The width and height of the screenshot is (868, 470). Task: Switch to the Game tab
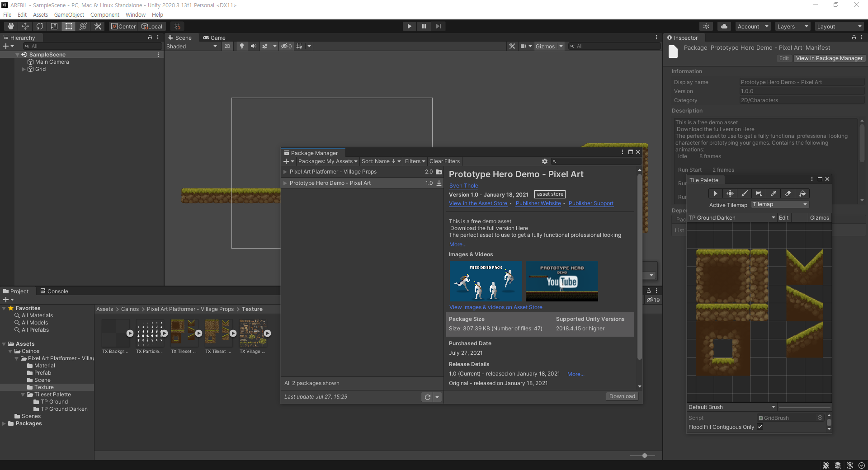pyautogui.click(x=214, y=38)
